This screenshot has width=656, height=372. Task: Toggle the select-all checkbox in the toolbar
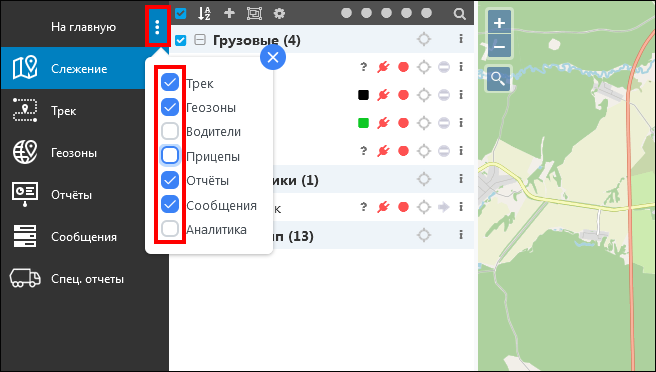point(180,13)
